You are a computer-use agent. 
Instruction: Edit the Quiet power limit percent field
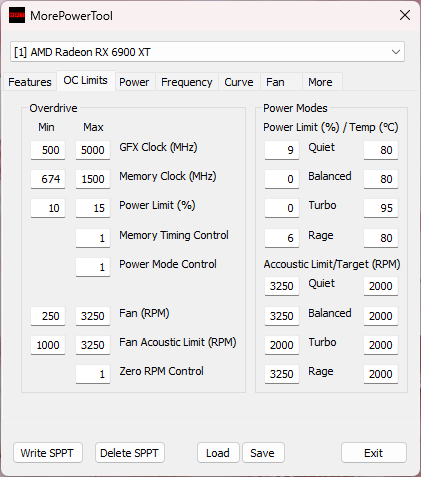point(282,150)
